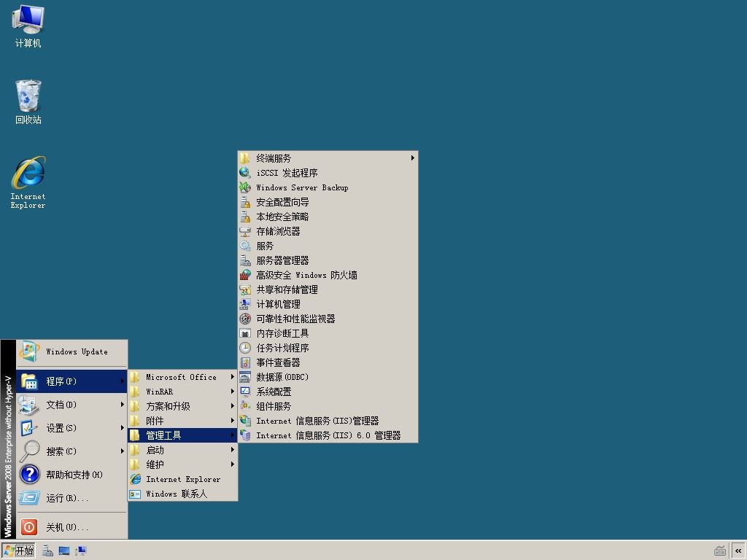Click the 系统配置 icon
The image size is (747, 560).
[x=245, y=392]
